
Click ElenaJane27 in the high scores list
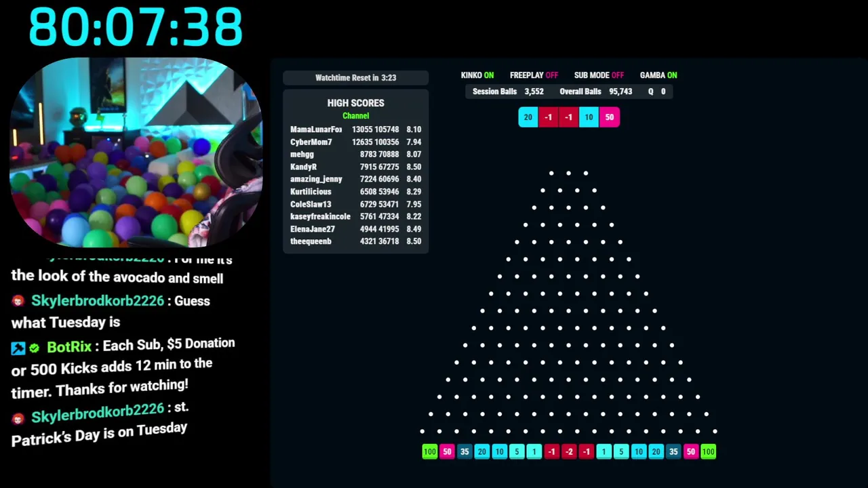[x=355, y=229]
